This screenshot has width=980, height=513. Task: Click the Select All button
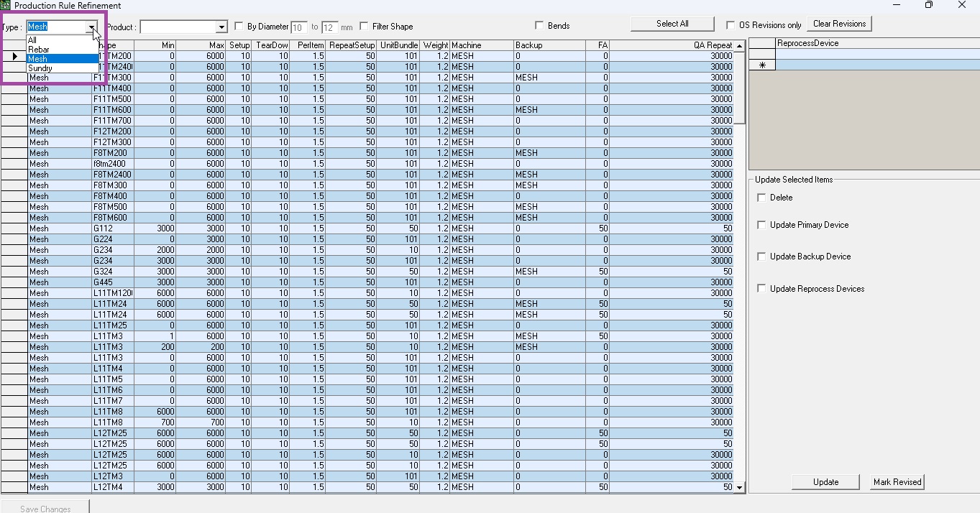pos(672,24)
